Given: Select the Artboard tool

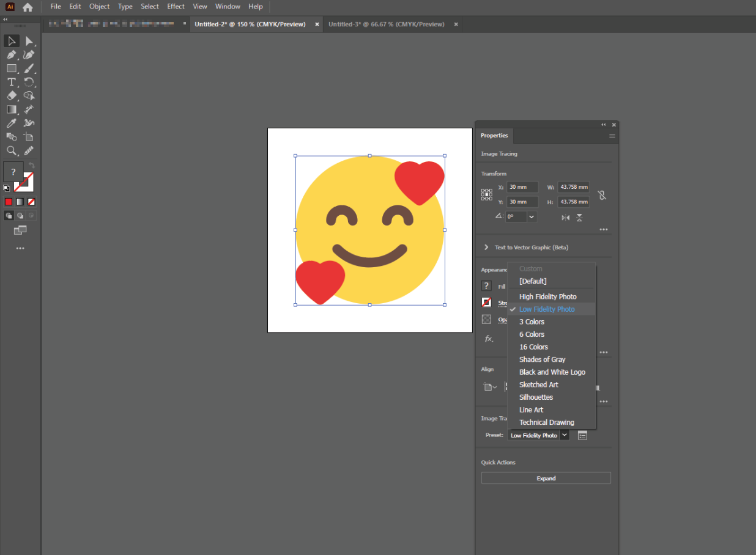Looking at the screenshot, I should point(29,137).
